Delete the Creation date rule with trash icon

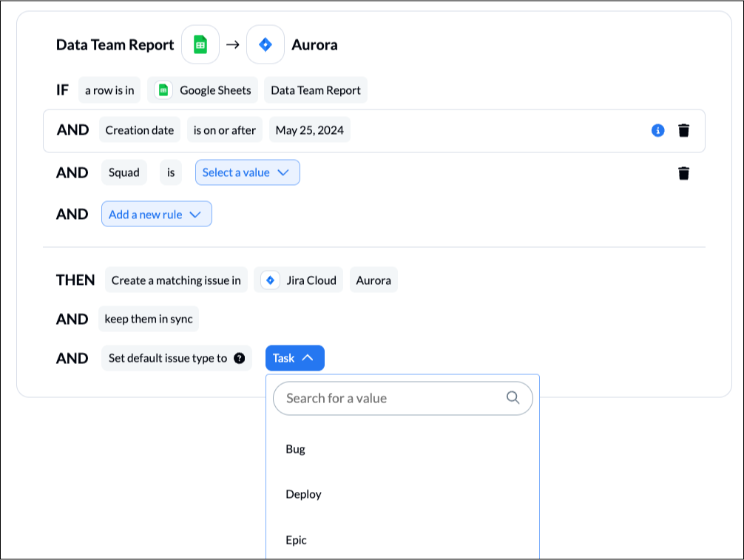(684, 130)
